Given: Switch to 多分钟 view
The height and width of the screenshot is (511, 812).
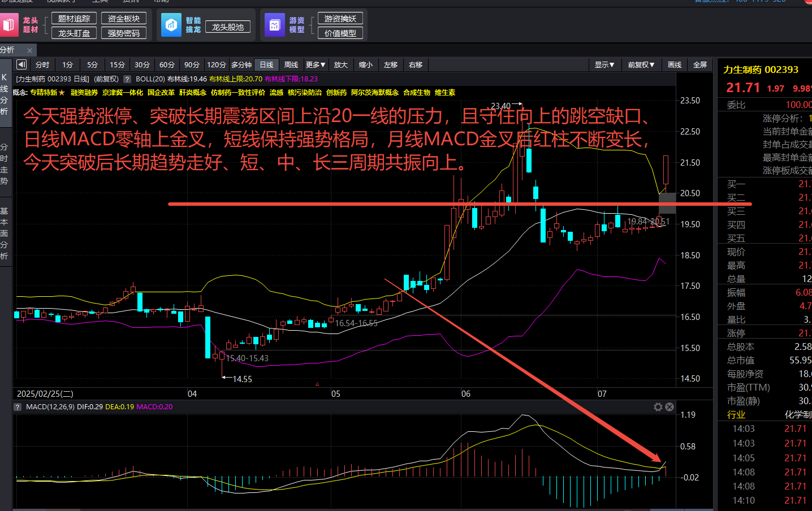Looking at the screenshot, I should 241,64.
